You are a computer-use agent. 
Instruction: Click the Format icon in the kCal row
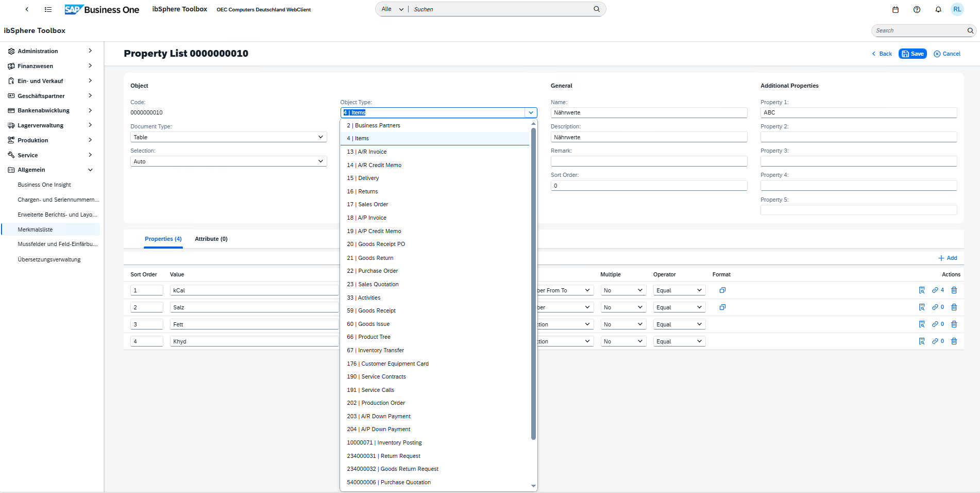722,290
